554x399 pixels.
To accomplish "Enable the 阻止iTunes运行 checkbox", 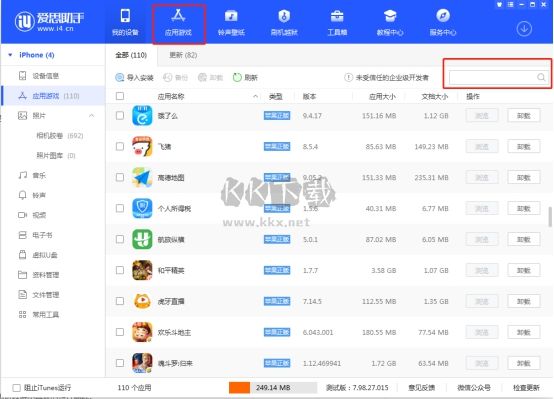I will [x=16, y=388].
